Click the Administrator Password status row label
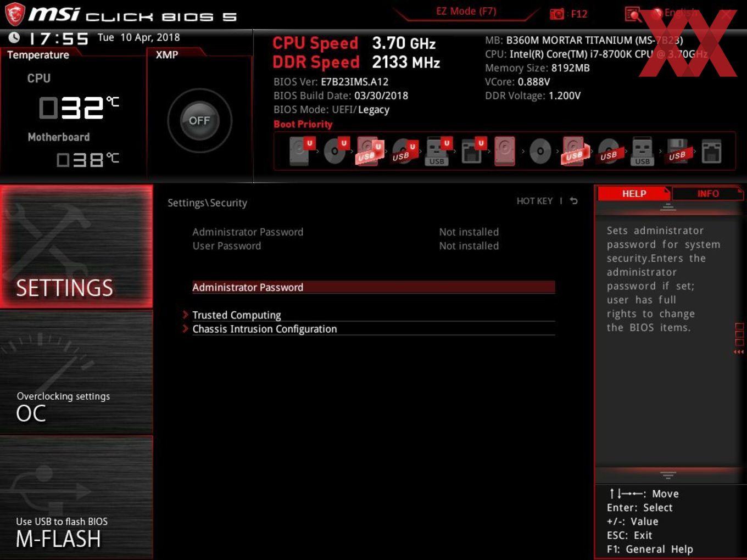747x560 pixels. pyautogui.click(x=248, y=232)
